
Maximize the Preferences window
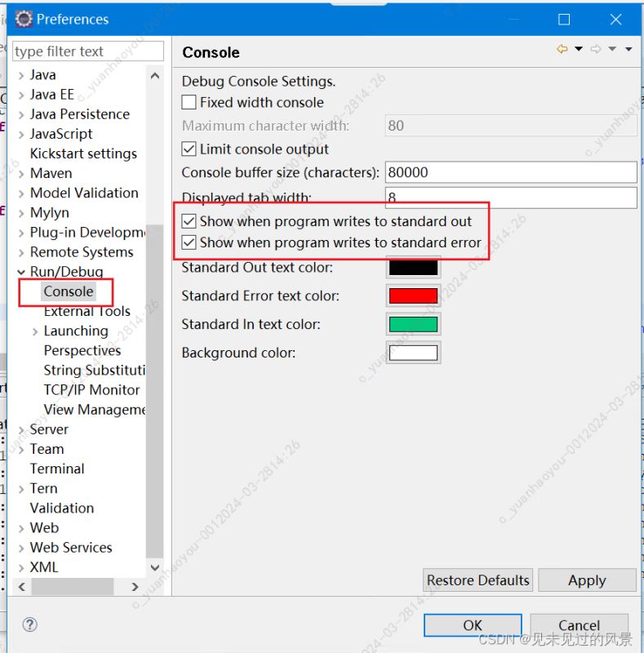tap(564, 19)
